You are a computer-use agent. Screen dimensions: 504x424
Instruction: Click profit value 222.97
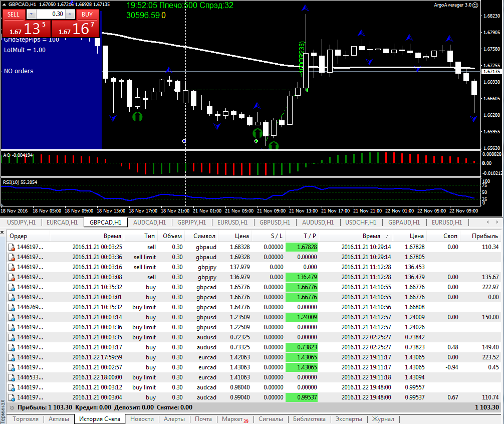click(x=490, y=287)
